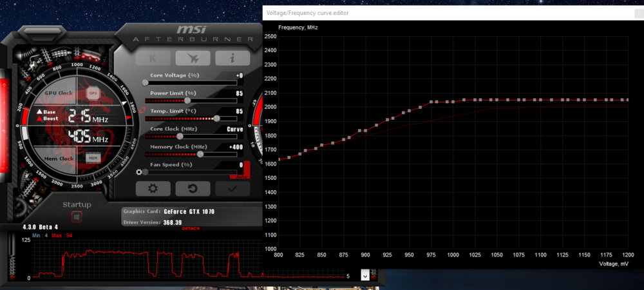The height and width of the screenshot is (290, 644).
Task: Click the Temp. Limit slider handle
Action: [216, 118]
